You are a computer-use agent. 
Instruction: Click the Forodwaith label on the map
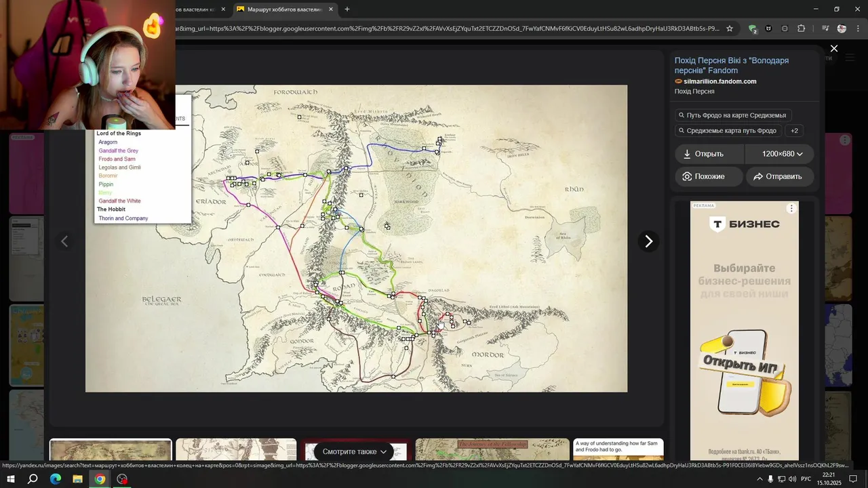pyautogui.click(x=295, y=91)
